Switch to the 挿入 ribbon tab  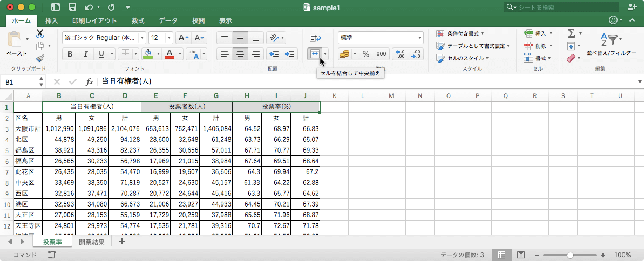click(x=52, y=20)
